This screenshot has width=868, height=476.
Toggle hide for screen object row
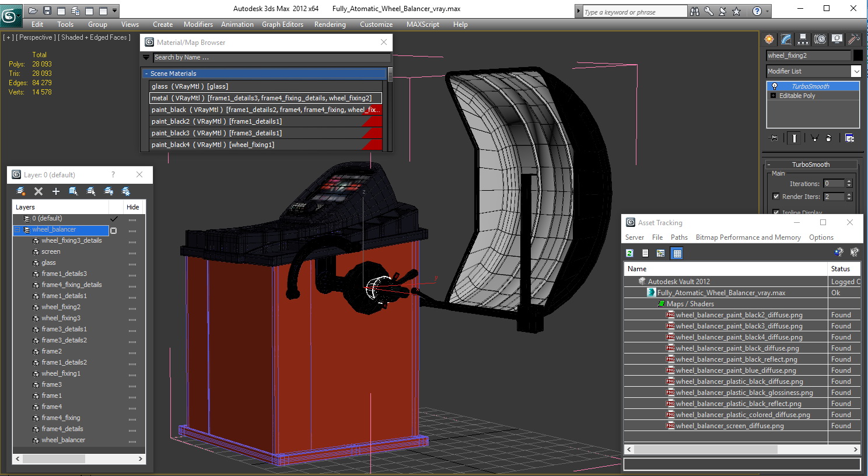pos(132,253)
